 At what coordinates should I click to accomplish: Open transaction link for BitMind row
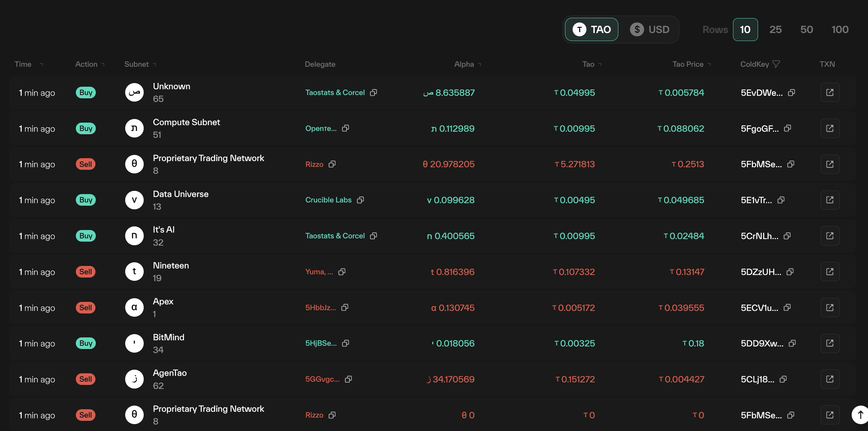pos(830,343)
